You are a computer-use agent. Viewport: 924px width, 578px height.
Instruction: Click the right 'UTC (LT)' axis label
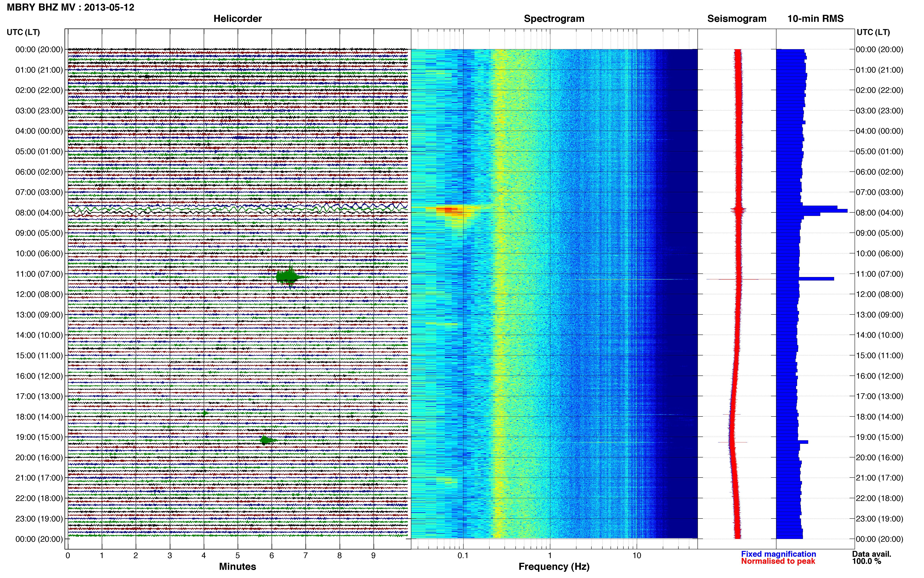point(873,32)
